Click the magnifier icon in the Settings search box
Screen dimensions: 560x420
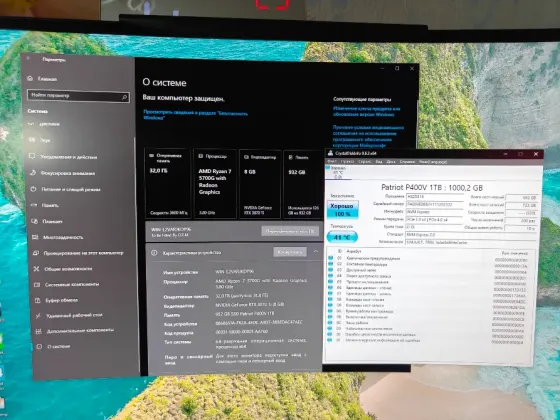tap(124, 97)
